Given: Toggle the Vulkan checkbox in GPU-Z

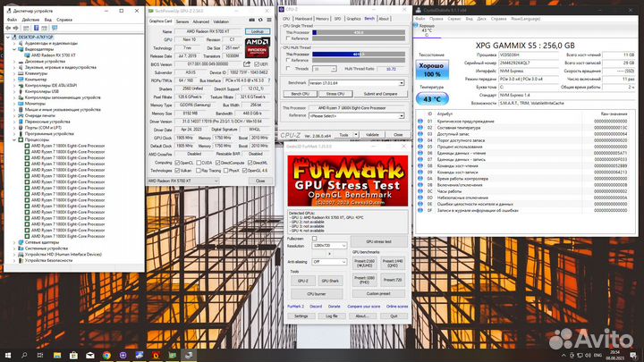Looking at the screenshot, I should pos(177,171).
